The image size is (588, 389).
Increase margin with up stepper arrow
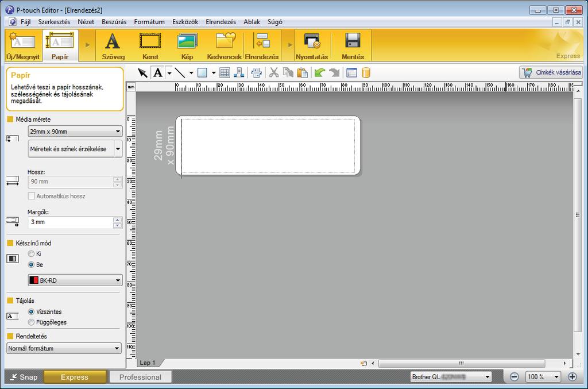(117, 220)
